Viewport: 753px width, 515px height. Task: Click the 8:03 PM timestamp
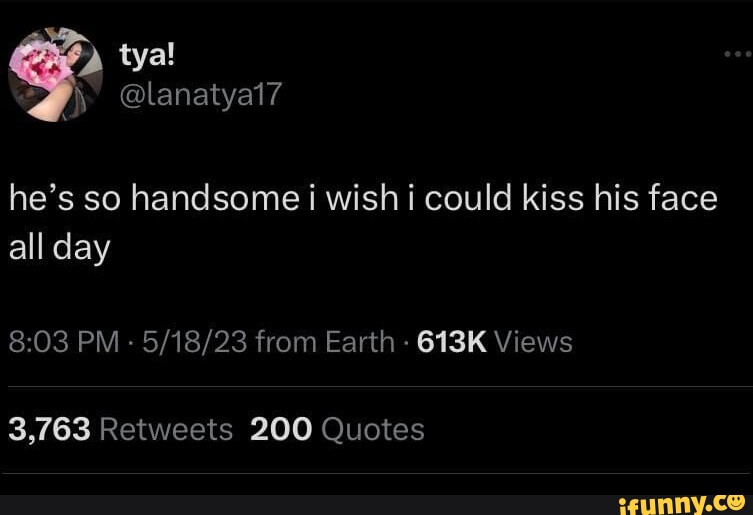pyautogui.click(x=63, y=342)
